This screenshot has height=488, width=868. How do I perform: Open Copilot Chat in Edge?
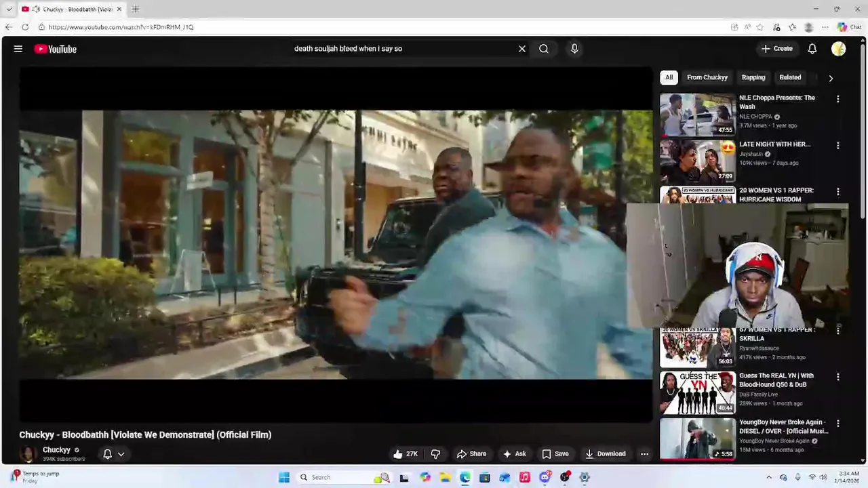click(x=849, y=27)
